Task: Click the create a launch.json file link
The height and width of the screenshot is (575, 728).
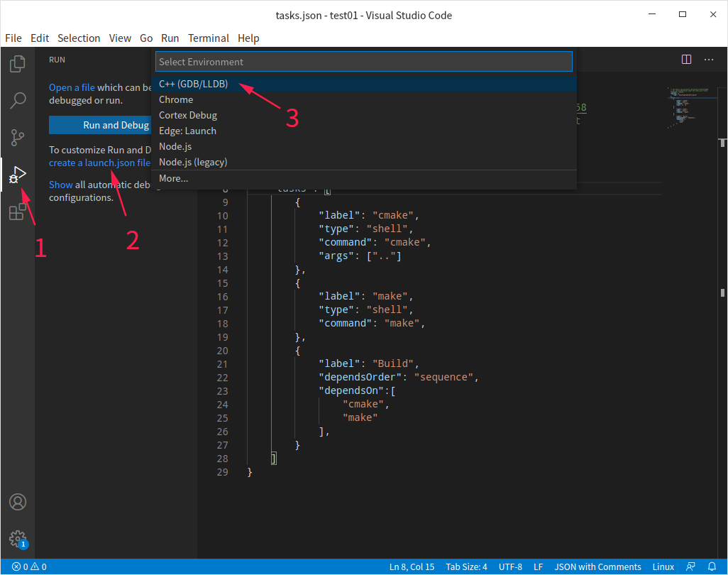Action: pos(99,163)
